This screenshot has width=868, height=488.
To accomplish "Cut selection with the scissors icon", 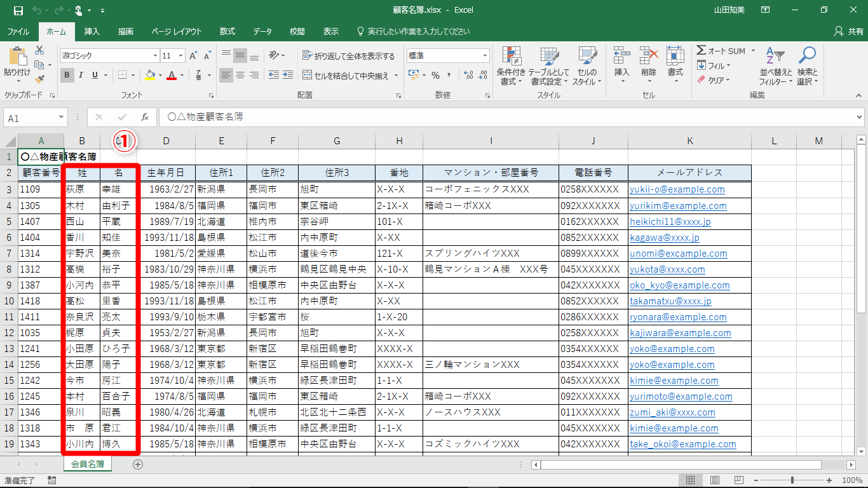I will click(40, 50).
